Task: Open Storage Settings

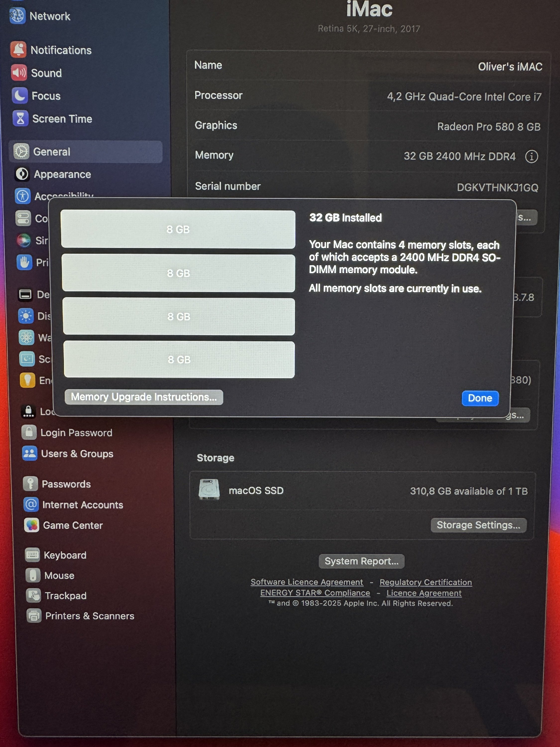Action: 478,525
